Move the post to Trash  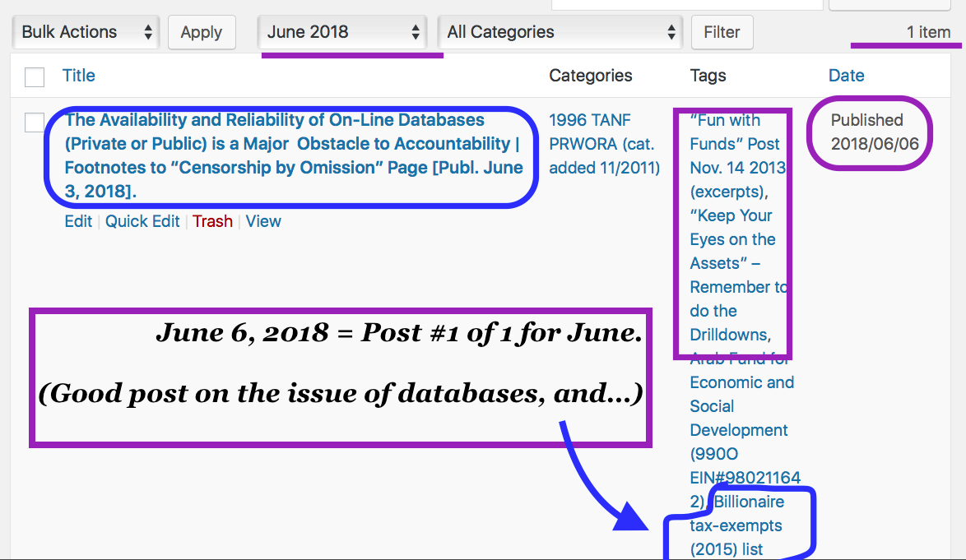(x=212, y=221)
